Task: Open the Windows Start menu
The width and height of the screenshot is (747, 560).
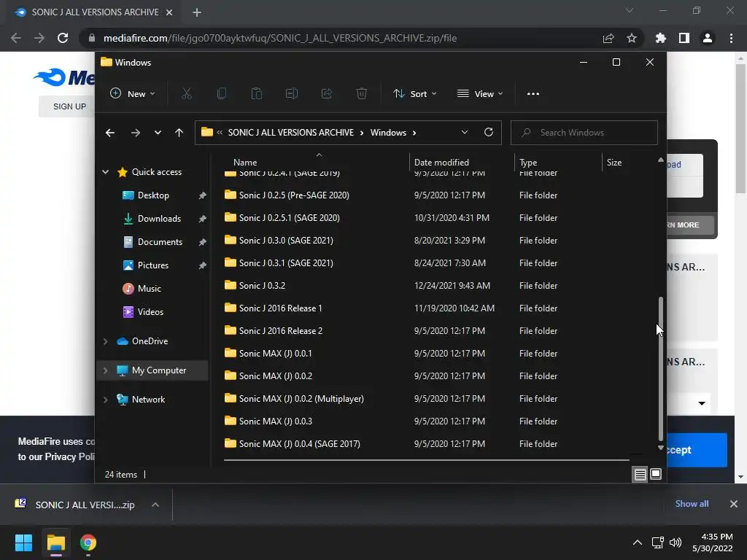Action: [x=23, y=542]
